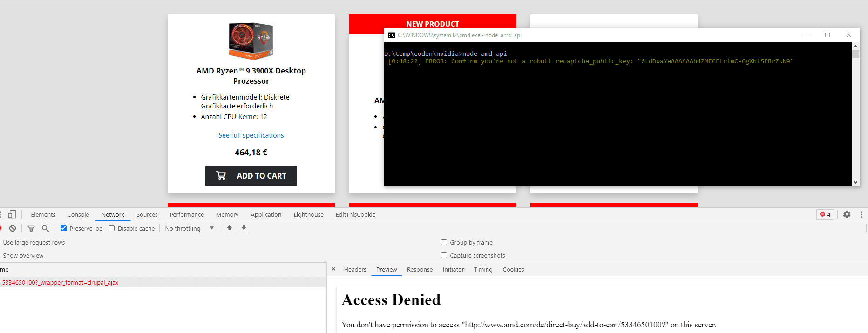Screen dimensions: 868x333
Task: Click the Access Denied heading in preview
Action: click(x=391, y=300)
